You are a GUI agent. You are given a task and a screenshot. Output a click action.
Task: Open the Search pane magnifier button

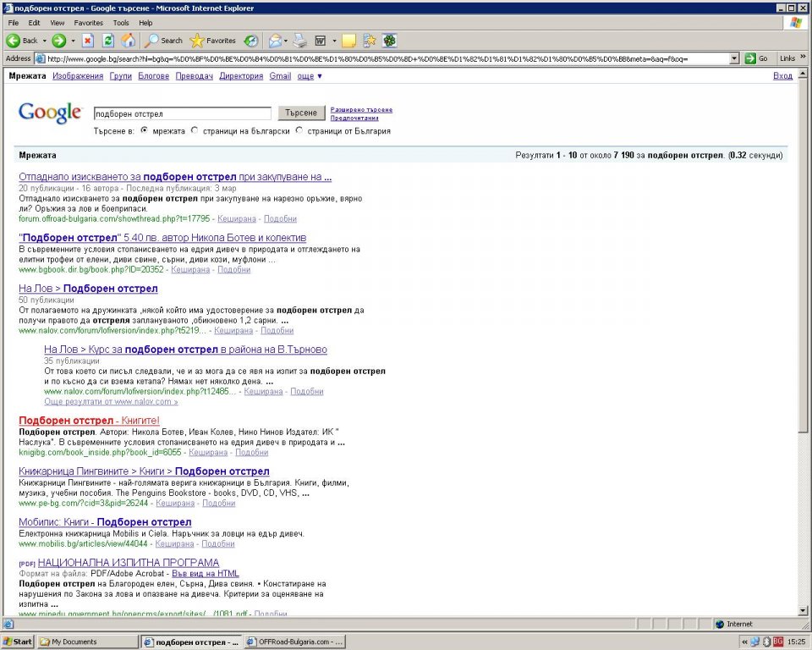[163, 41]
